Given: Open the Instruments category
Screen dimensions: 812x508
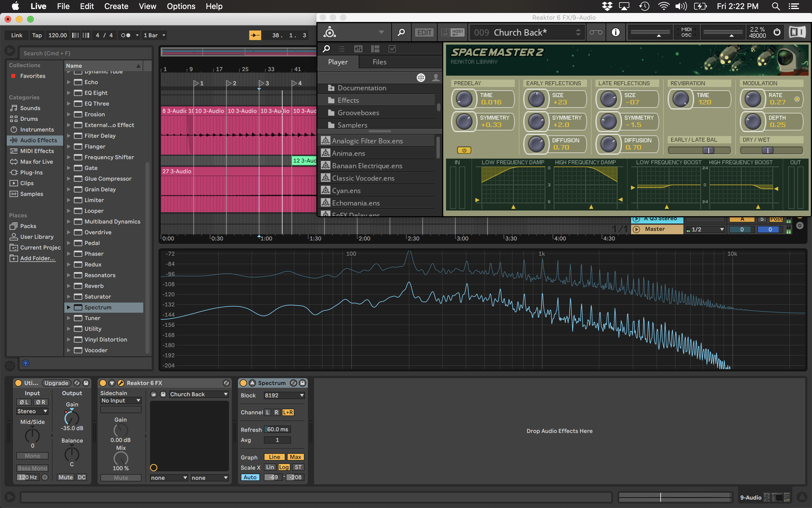Looking at the screenshot, I should [37, 129].
